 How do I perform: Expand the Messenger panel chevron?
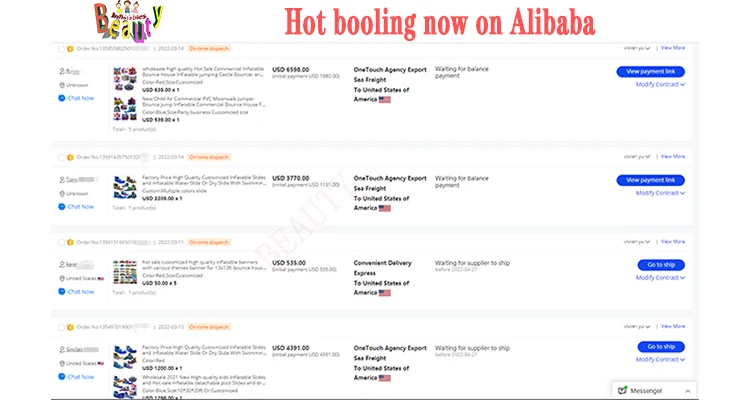[x=687, y=391]
